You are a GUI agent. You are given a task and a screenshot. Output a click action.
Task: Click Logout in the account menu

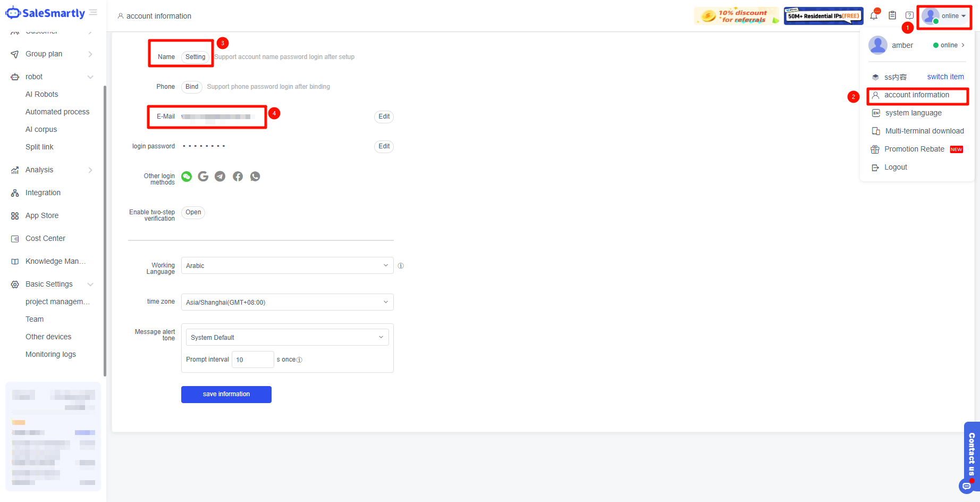tap(895, 167)
